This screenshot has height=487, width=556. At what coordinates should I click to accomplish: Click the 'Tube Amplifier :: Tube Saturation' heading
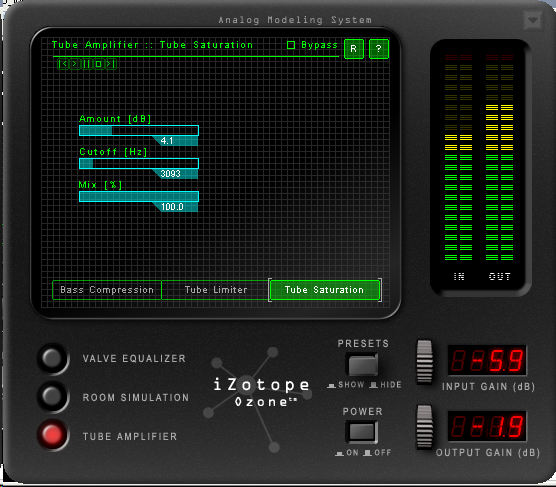(152, 45)
